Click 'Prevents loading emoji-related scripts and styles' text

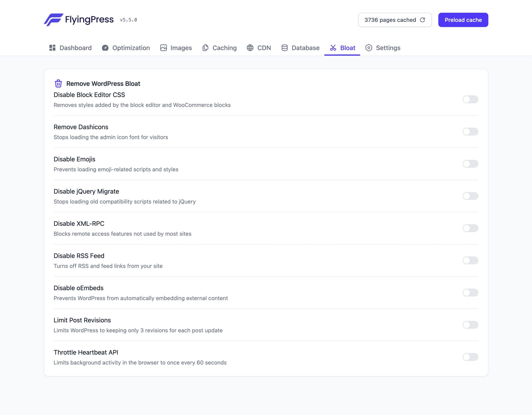(116, 169)
